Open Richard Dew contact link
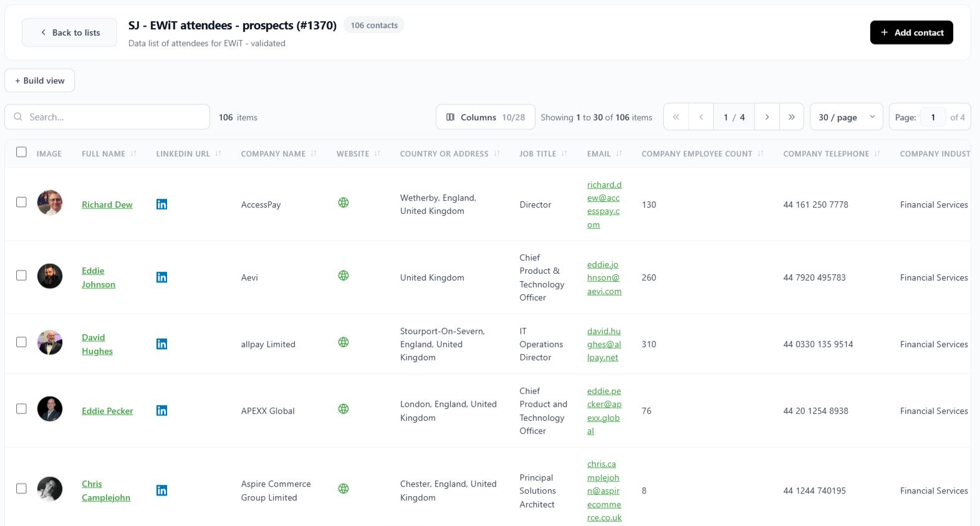 tap(107, 204)
